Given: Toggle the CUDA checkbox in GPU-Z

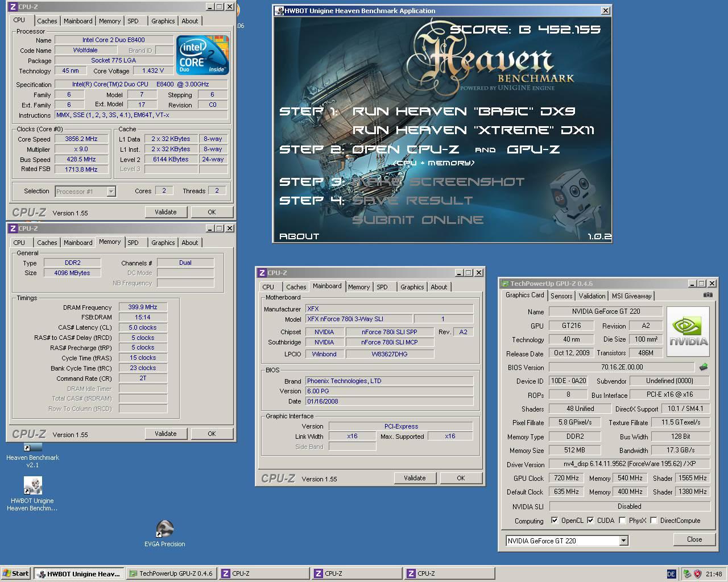Looking at the screenshot, I should (x=590, y=521).
